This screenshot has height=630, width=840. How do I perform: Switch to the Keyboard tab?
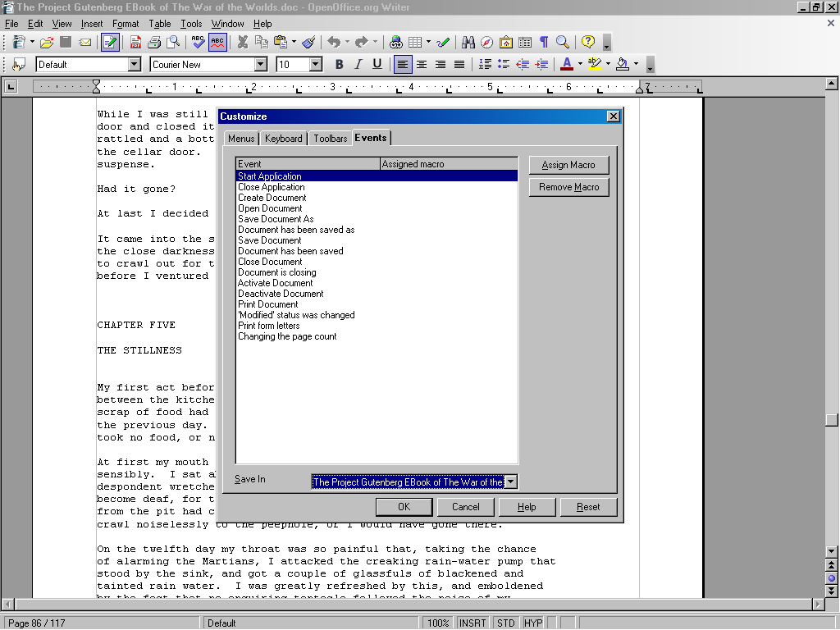pyautogui.click(x=284, y=139)
